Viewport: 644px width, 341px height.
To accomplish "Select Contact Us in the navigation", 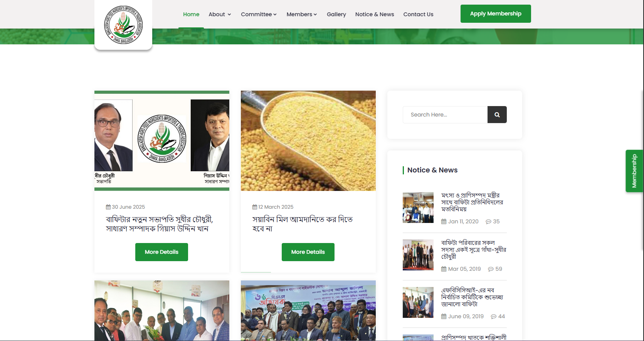I will pos(418,14).
